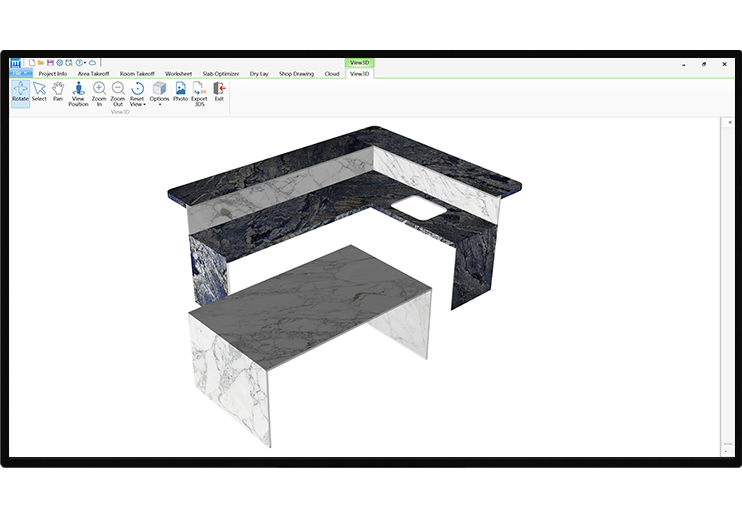Export the model to 3DS
Image resolution: width=742 pixels, height=516 pixels.
click(199, 94)
